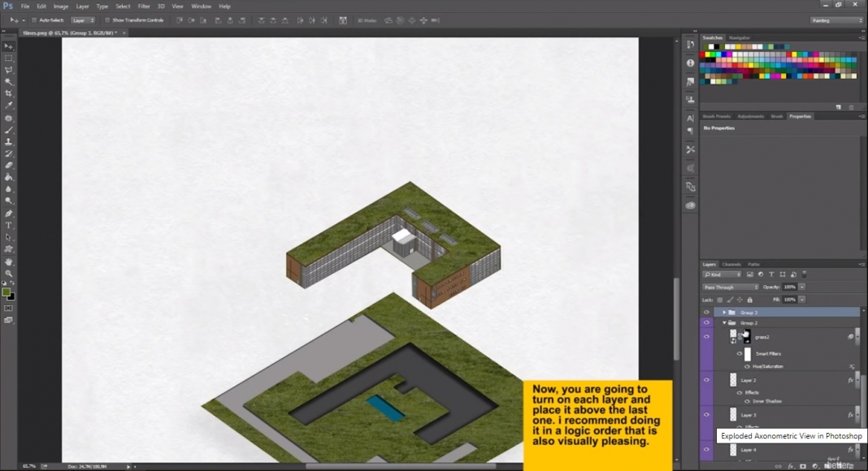Select the Move tool
The image size is (868, 471).
pos(9,47)
